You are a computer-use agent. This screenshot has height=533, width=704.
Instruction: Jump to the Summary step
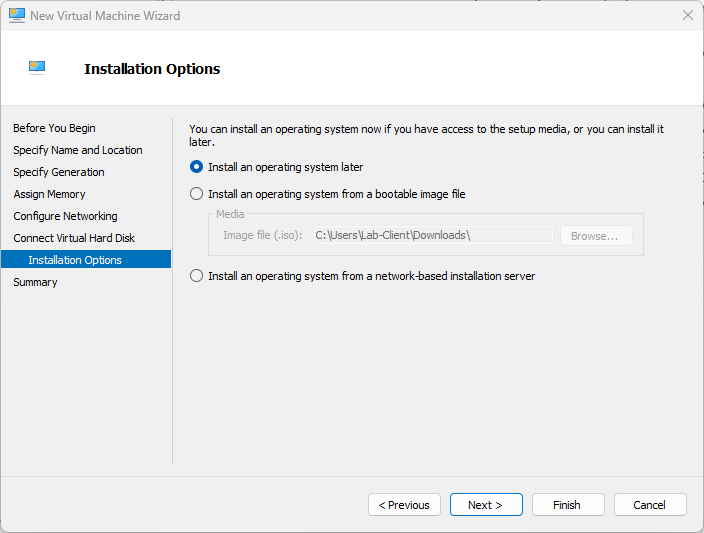35,282
